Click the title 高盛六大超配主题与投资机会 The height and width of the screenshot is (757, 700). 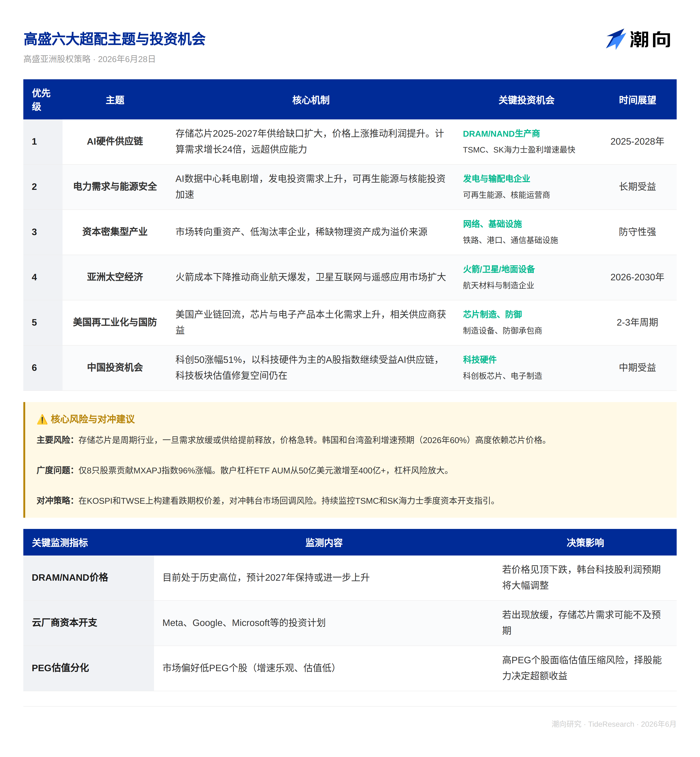click(x=114, y=39)
